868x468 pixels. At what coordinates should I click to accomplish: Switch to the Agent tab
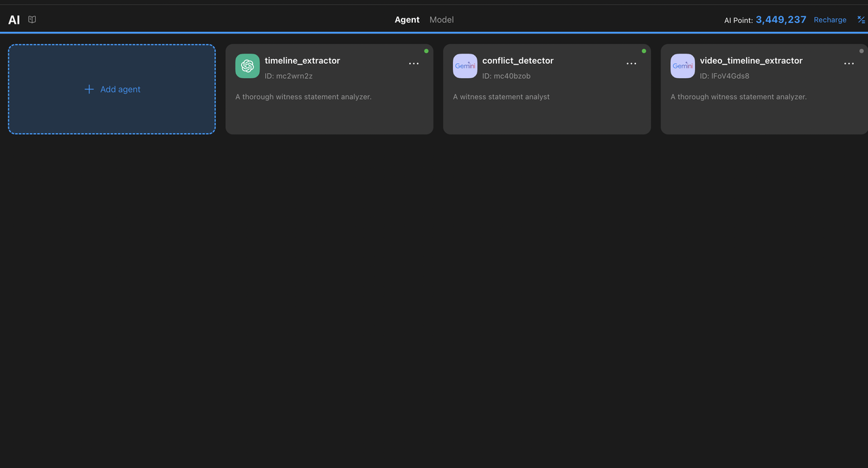pyautogui.click(x=407, y=20)
